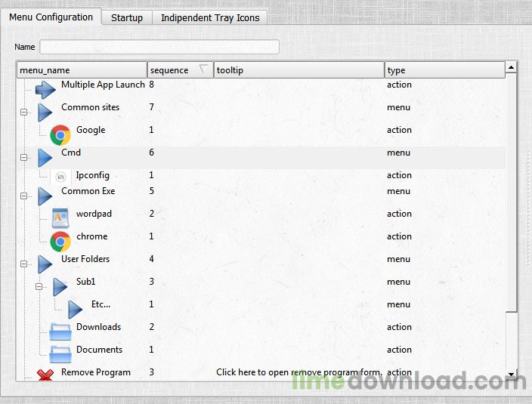Click the blue arrow icon of Multiple App Launch
Screen dimensions: 532x404
coord(45,89)
